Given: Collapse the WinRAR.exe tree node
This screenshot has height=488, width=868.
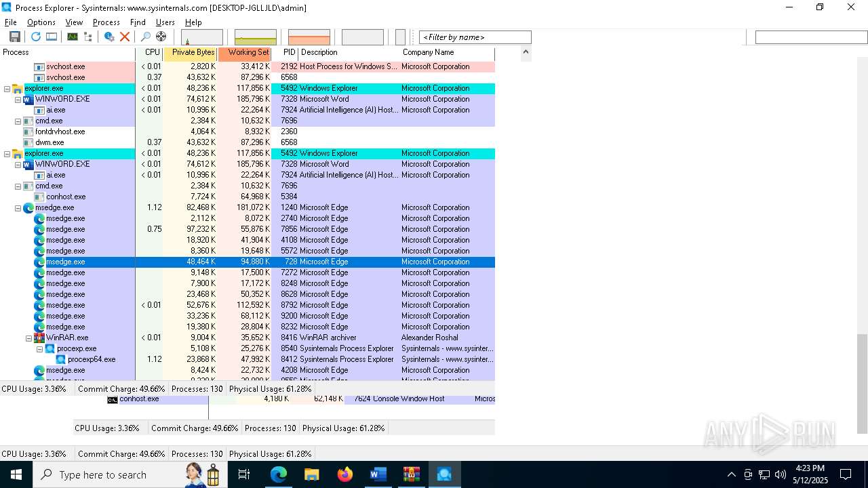Looking at the screenshot, I should 28,338.
